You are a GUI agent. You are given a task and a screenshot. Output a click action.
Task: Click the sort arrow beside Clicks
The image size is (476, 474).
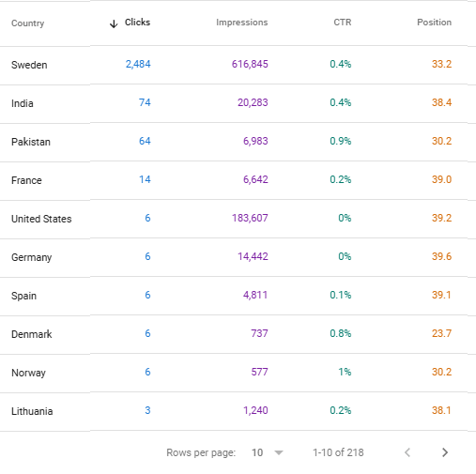(x=114, y=23)
